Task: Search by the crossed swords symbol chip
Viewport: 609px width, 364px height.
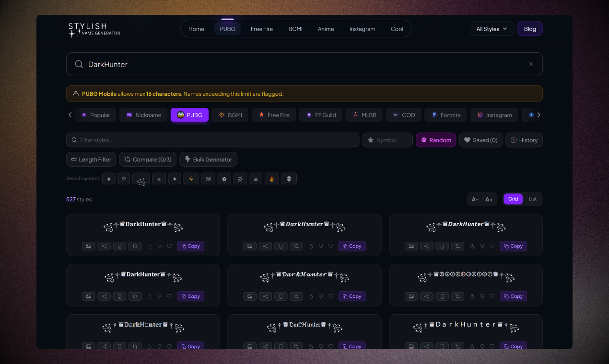Action: point(256,179)
